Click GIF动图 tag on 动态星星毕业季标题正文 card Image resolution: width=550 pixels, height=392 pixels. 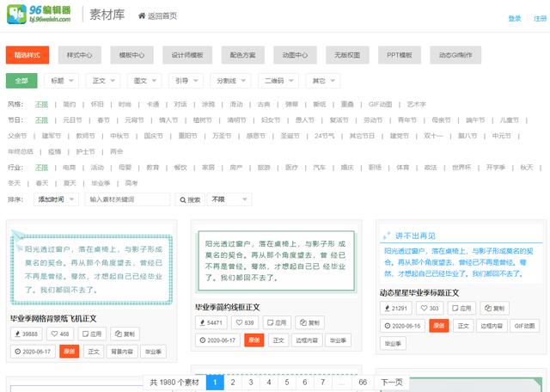tap(524, 326)
